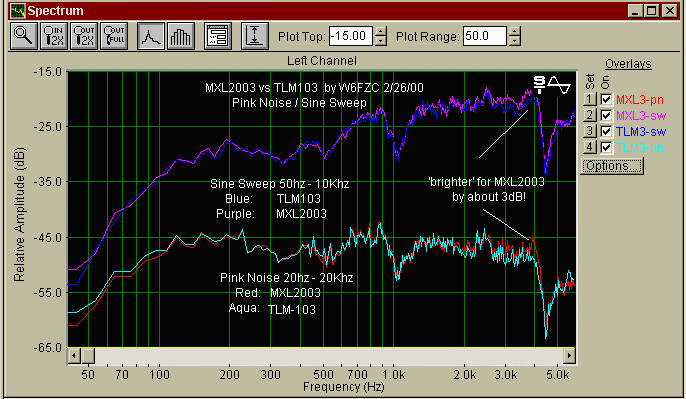Set overlay slot 3

[x=589, y=131]
